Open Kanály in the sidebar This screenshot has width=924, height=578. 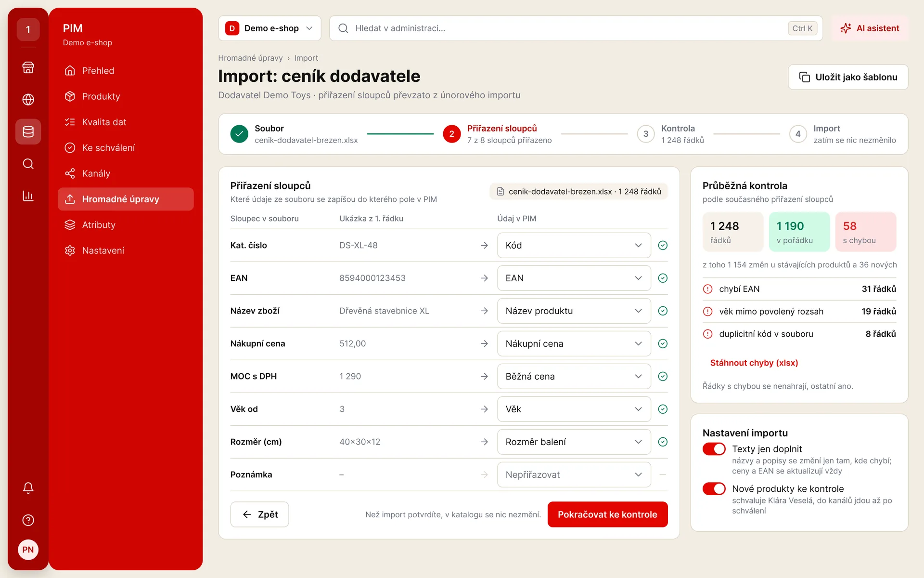[x=126, y=173]
